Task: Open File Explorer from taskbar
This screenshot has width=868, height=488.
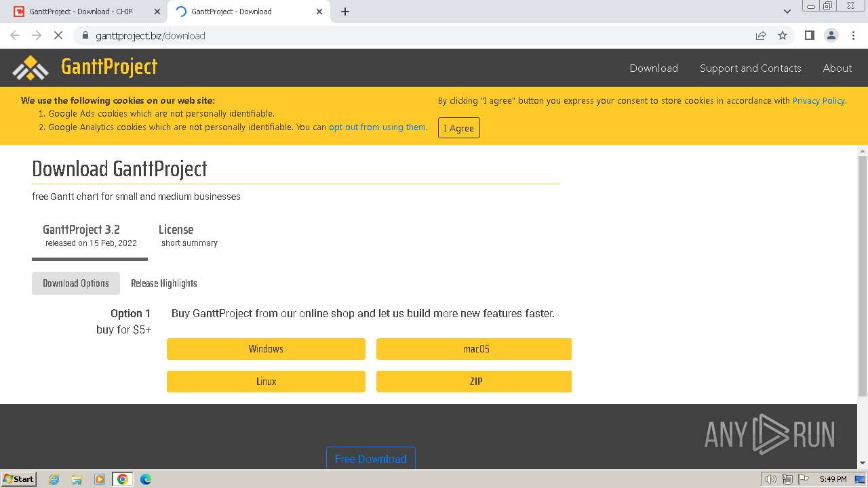Action: tap(77, 479)
